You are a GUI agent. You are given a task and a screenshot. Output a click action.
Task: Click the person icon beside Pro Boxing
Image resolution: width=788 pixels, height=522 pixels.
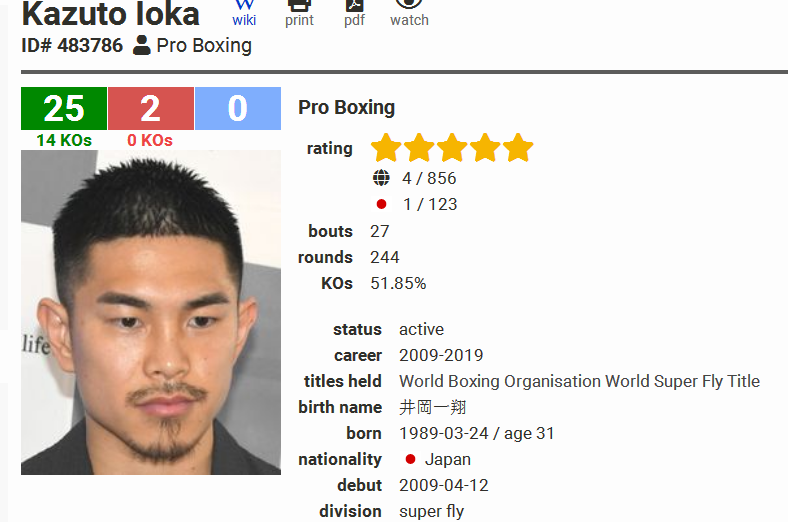click(x=142, y=45)
